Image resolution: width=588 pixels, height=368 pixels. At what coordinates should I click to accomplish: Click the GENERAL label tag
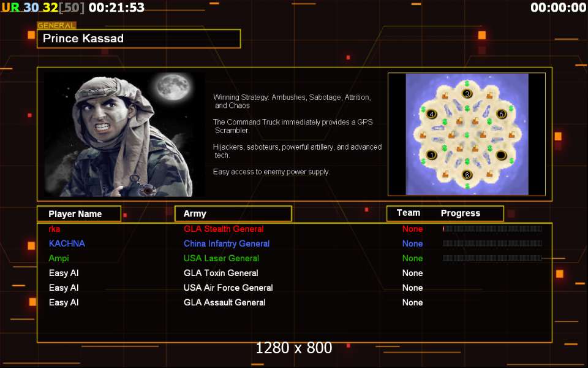coord(56,26)
